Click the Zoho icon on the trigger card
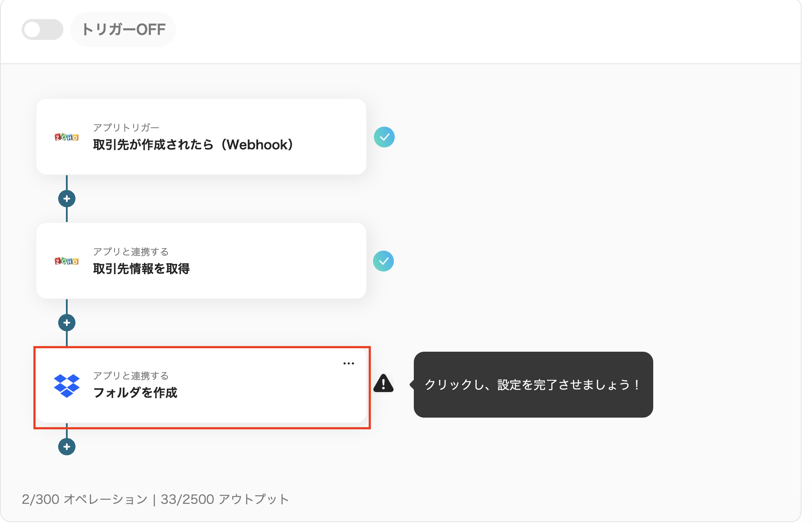The image size is (812, 523). point(67,137)
